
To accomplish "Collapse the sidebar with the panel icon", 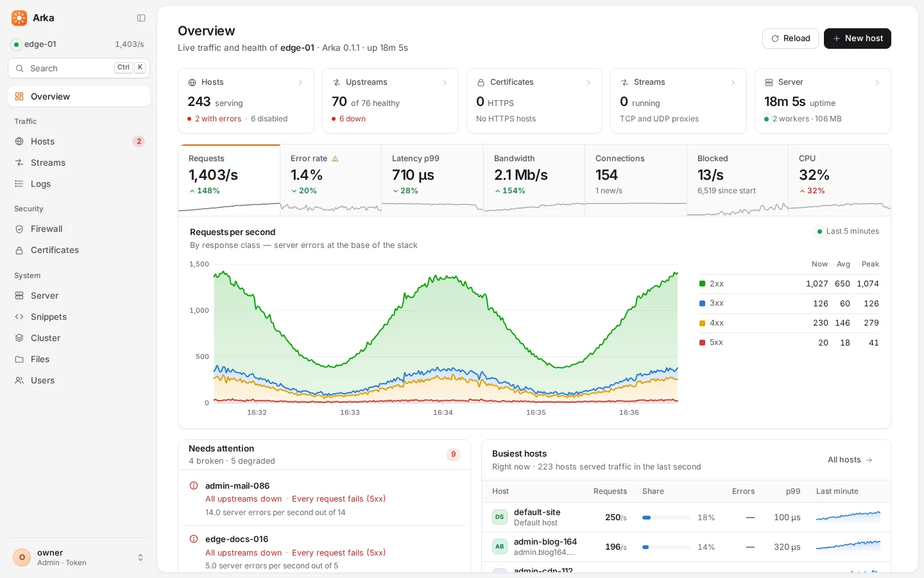I will [141, 18].
